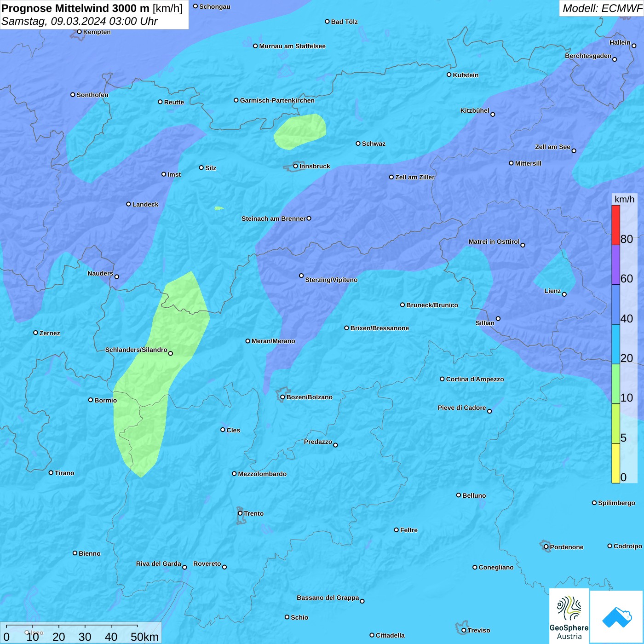The image size is (644, 644).
Task: Click the 'Bassano del Grappa' label
Action: 328,598
